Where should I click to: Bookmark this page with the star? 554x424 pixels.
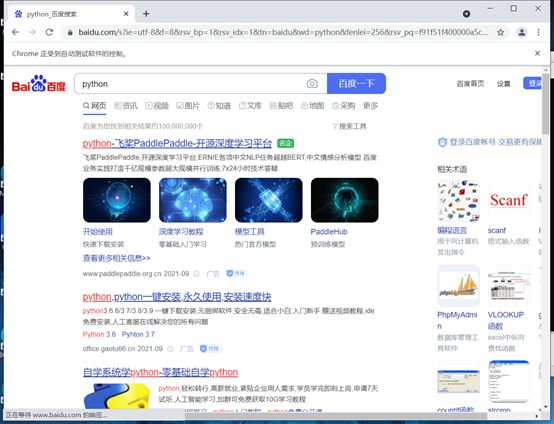(x=500, y=33)
